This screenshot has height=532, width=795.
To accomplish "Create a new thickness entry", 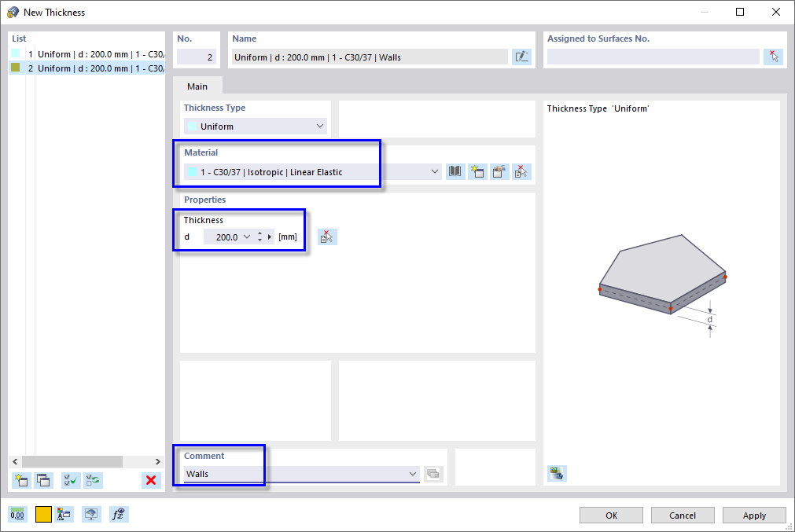I will click(x=20, y=479).
